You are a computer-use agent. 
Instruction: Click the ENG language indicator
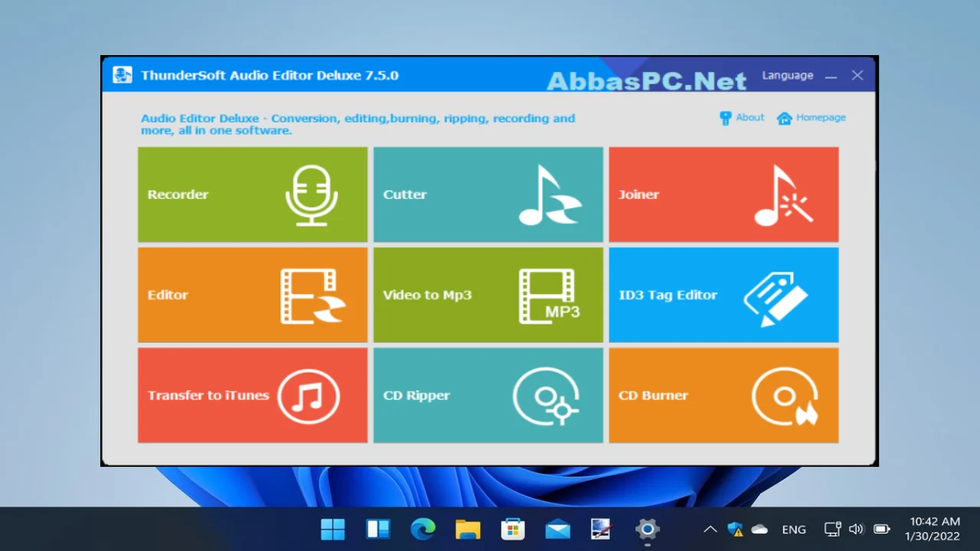point(794,530)
